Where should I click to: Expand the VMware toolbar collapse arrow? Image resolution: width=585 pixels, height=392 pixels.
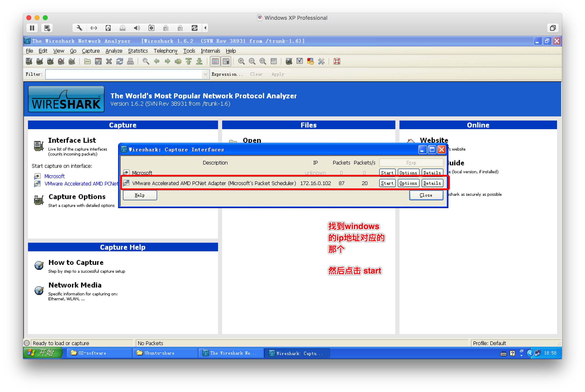[205, 28]
